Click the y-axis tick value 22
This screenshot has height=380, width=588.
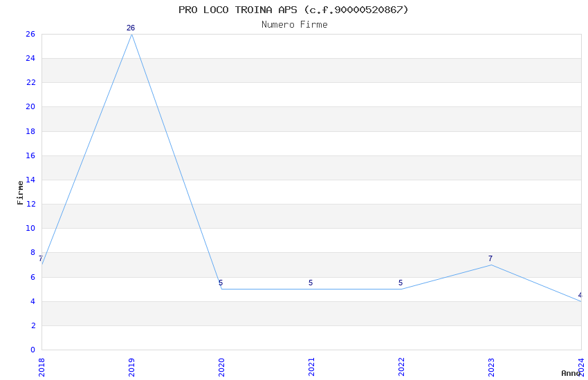pos(30,83)
